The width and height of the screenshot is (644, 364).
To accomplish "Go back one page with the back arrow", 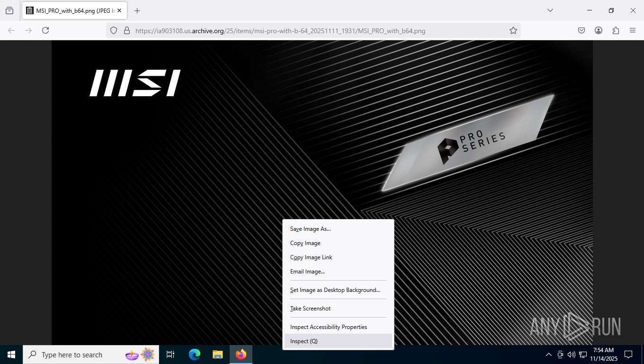I will click(x=11, y=30).
